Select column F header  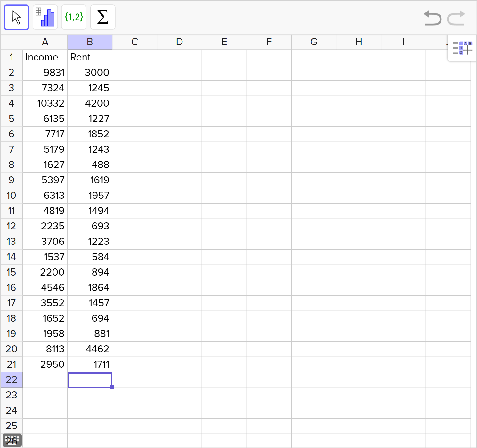269,42
